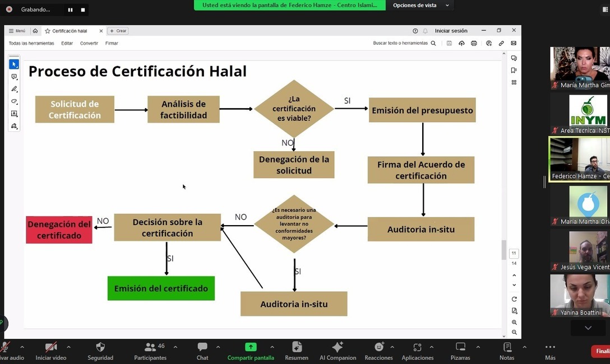Open the Fill & Sign tool in the sidebar
610x364 pixels.
(15, 126)
